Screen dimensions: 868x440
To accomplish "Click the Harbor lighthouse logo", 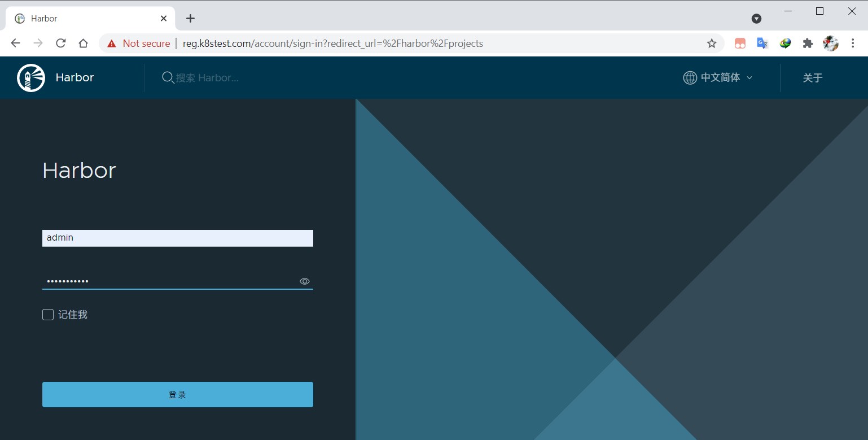I will click(x=31, y=78).
